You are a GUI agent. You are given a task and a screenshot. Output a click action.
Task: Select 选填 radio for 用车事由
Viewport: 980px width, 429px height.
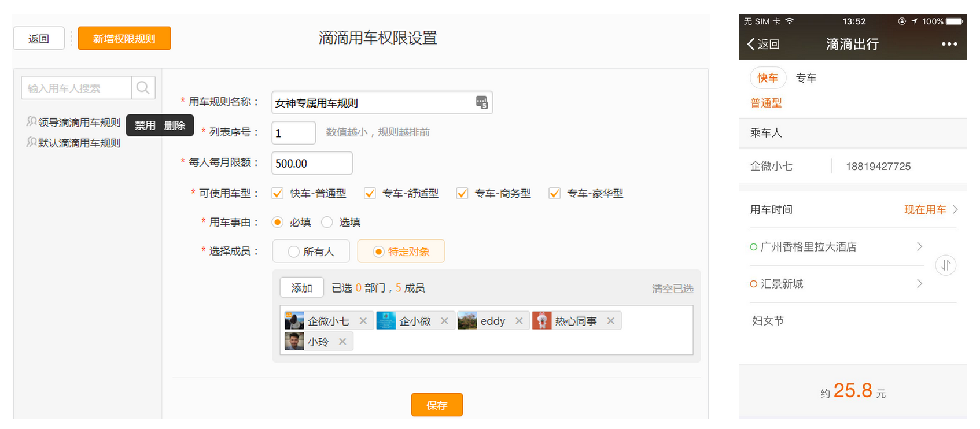tap(327, 222)
